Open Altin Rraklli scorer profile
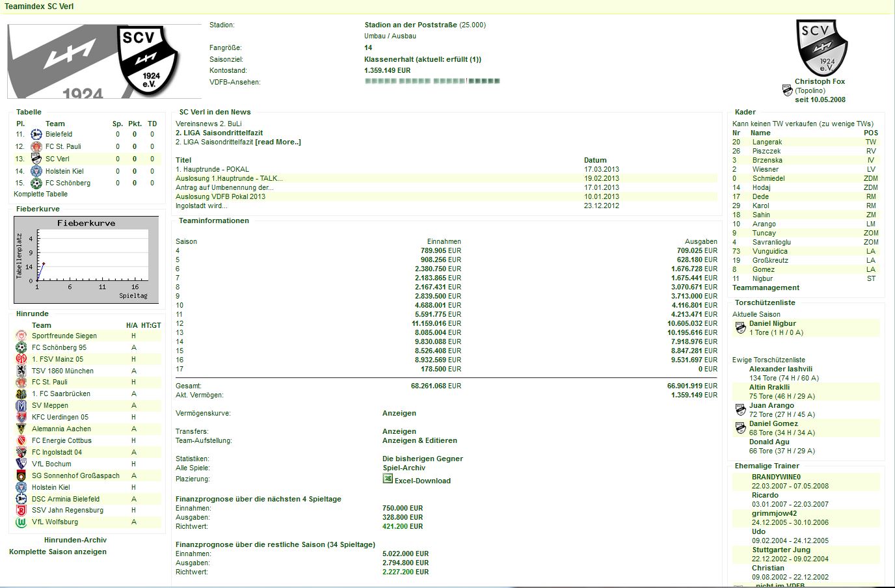 769,388
